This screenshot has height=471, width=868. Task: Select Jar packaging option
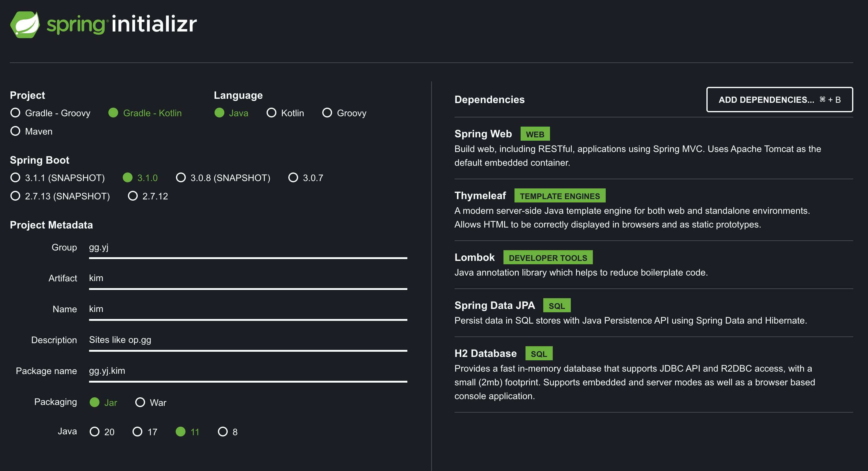point(103,402)
